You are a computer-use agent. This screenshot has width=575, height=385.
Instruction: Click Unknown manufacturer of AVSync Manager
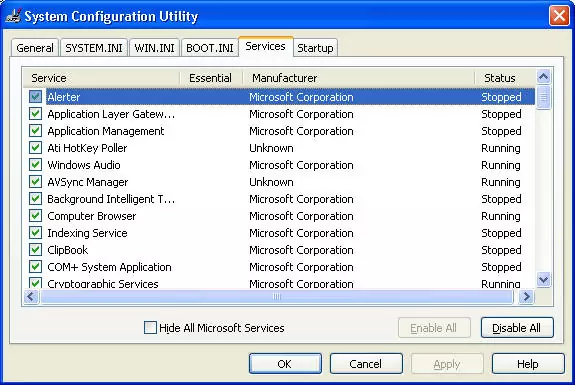click(271, 182)
